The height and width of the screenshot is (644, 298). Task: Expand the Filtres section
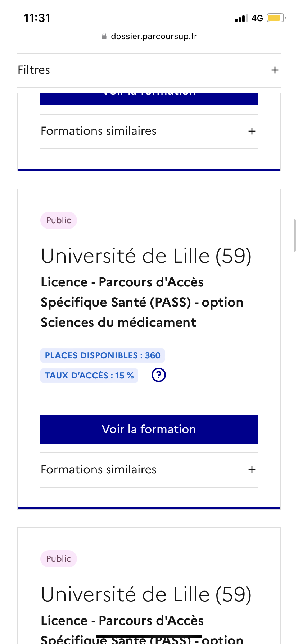tap(34, 70)
